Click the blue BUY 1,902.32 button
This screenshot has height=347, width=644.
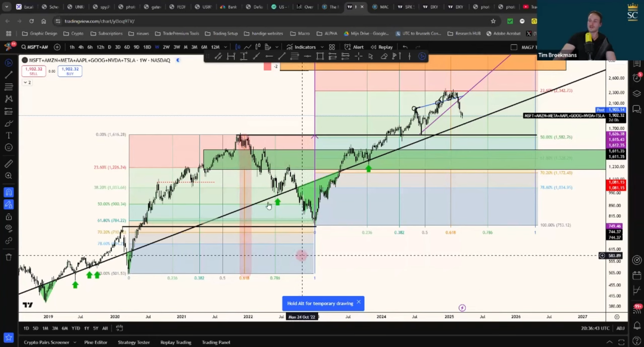(70, 71)
